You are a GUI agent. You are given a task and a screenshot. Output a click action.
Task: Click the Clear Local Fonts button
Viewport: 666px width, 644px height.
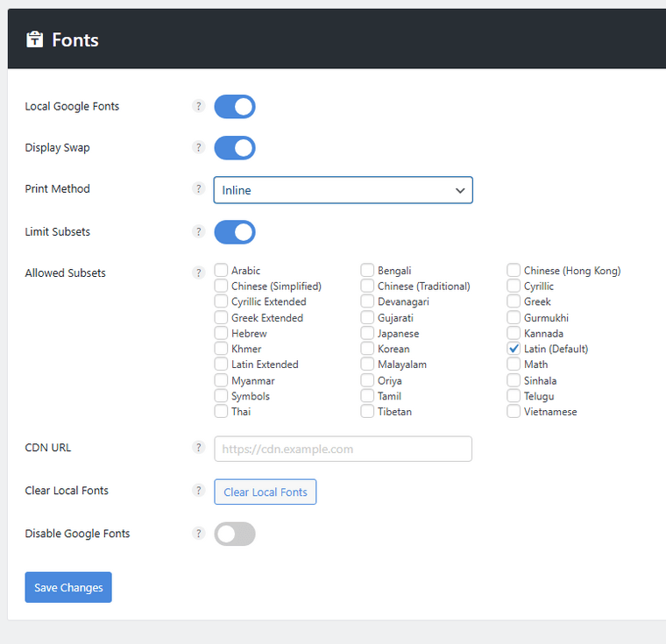pos(265,492)
